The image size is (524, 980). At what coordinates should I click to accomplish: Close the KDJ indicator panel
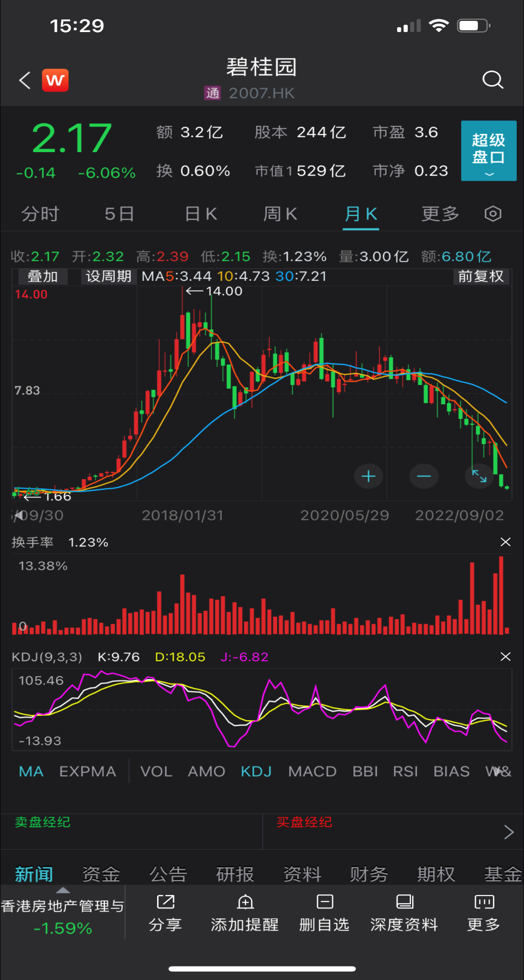(506, 657)
